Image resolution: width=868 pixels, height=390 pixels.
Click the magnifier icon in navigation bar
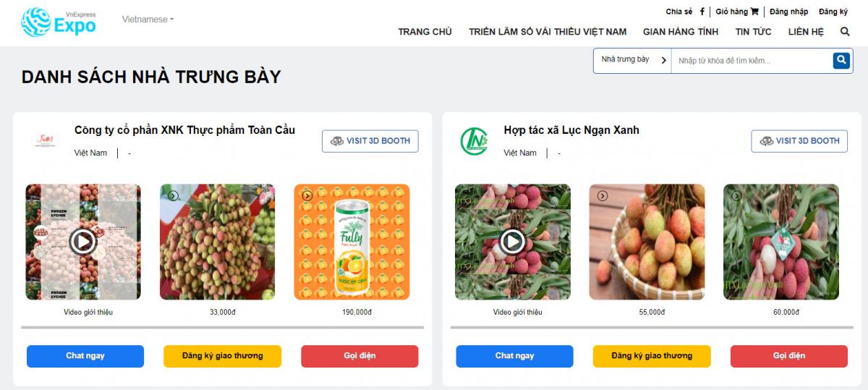point(845,32)
